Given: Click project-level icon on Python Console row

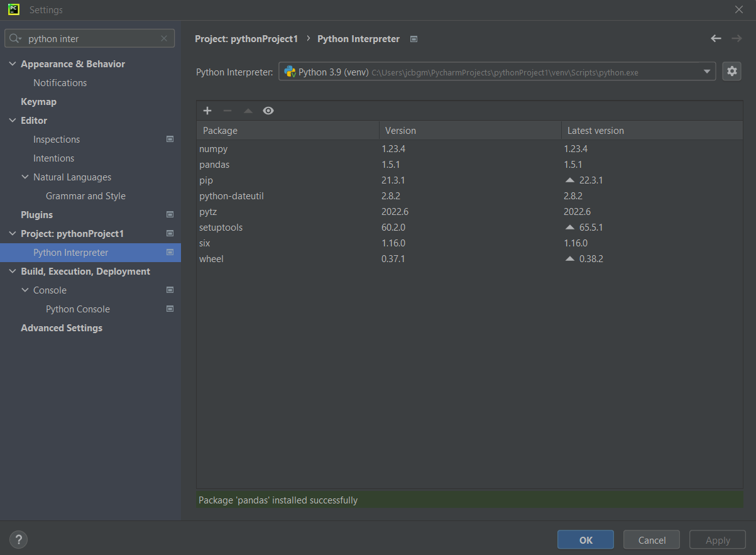Looking at the screenshot, I should 170,309.
